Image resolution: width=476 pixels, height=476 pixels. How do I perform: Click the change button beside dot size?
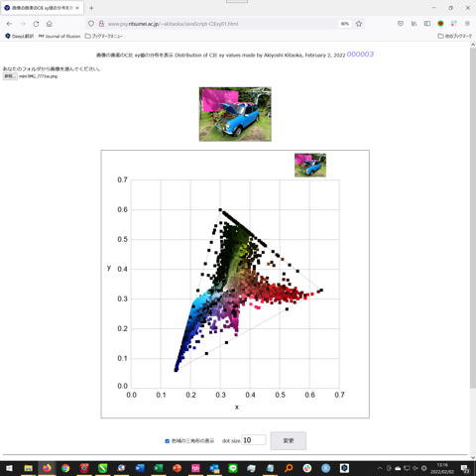[289, 440]
